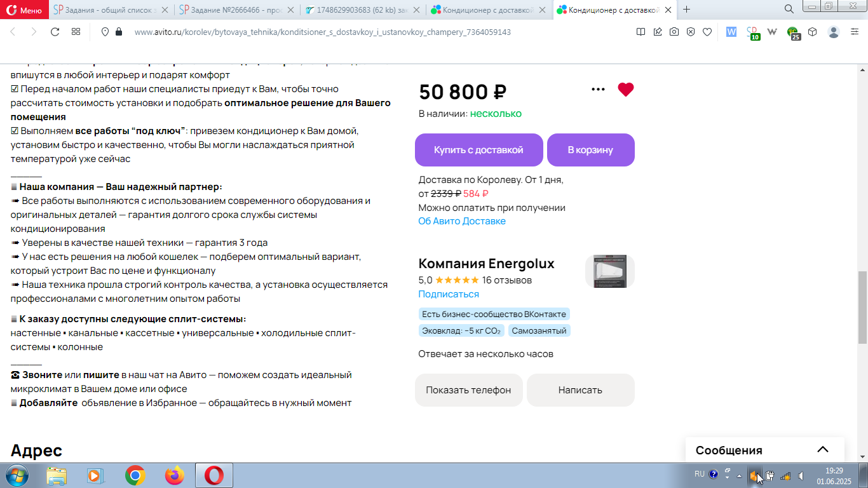Viewport: 868px width, 488px height.
Task: Switch the RU keyboard language indicator
Action: click(x=699, y=474)
